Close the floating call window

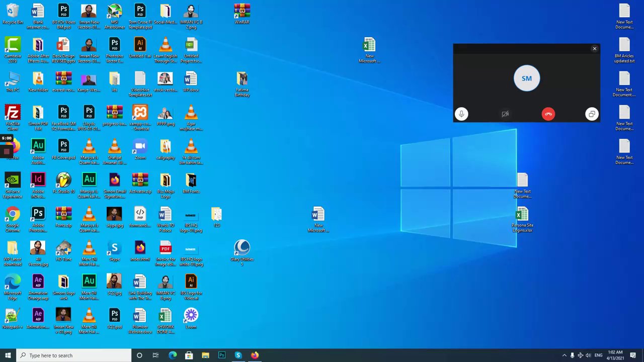pos(595,49)
